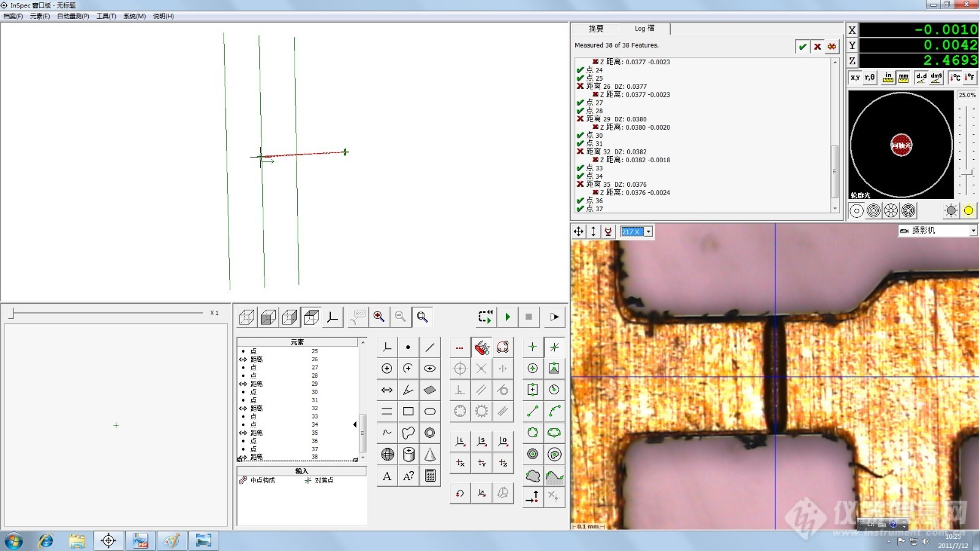The width and height of the screenshot is (980, 551).
Task: Select the Arc measurement tool
Action: (408, 369)
